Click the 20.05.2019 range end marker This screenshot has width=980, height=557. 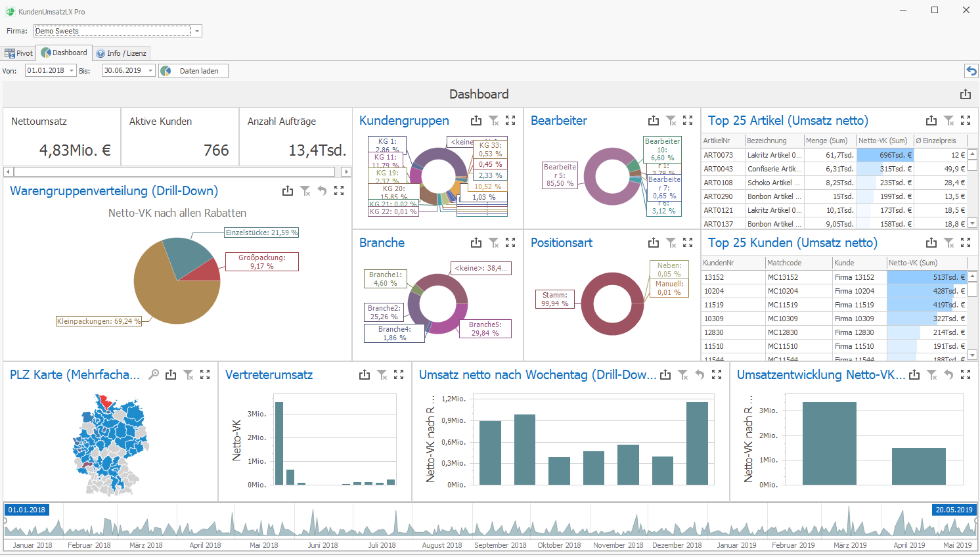954,510
